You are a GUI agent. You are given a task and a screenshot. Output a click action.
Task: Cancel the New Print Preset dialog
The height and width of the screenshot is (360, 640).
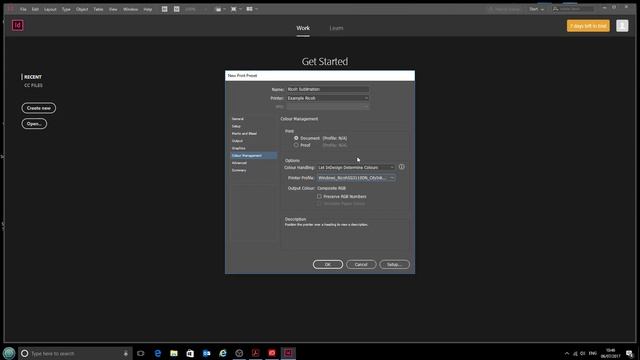point(361,264)
